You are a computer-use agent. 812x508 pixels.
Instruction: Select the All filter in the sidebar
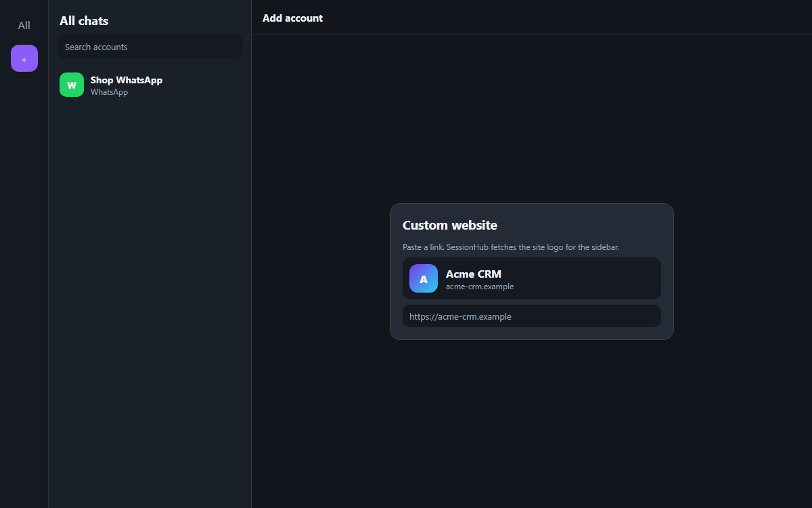(x=24, y=26)
